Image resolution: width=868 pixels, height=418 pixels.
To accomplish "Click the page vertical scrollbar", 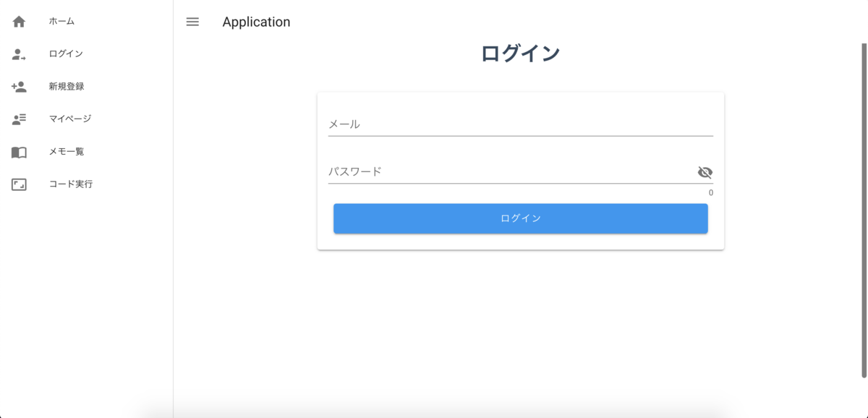I will click(x=864, y=210).
